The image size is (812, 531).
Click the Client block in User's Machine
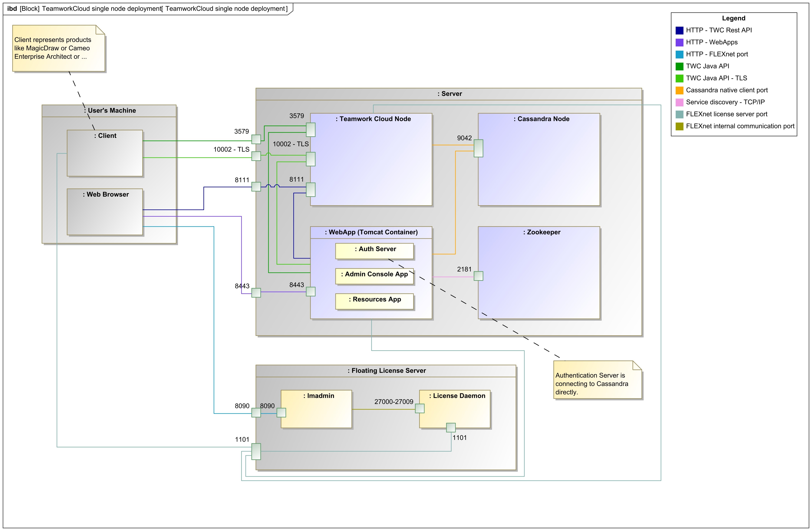point(105,154)
